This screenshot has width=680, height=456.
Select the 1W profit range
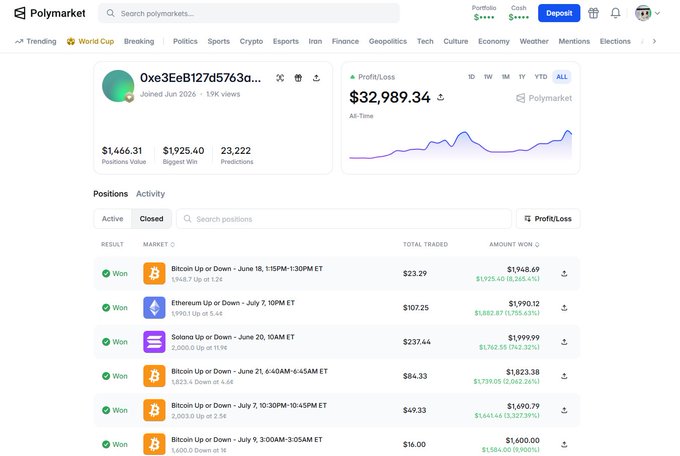(x=488, y=77)
